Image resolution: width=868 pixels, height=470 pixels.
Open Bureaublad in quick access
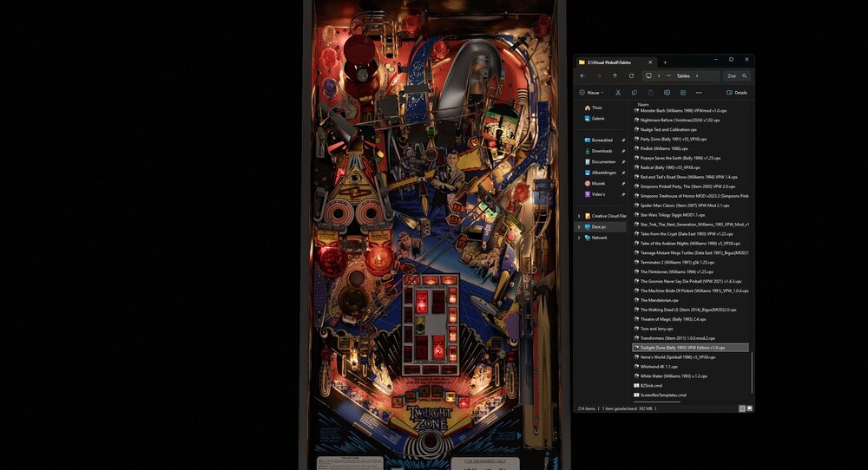tap(602, 140)
